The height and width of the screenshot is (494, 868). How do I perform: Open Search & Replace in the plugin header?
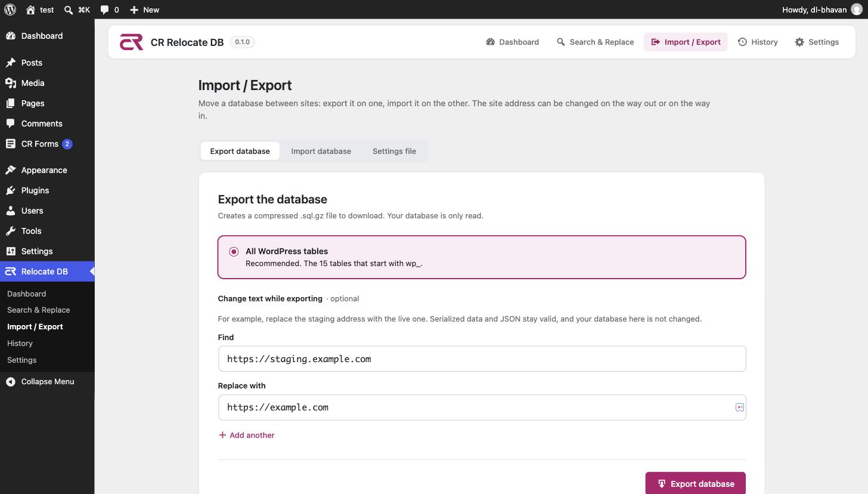595,42
